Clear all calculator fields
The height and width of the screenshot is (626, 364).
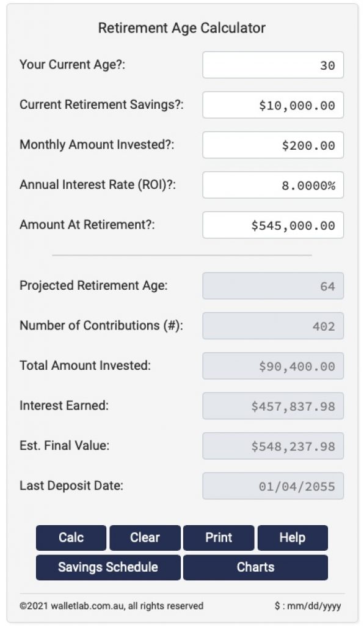pyautogui.click(x=145, y=537)
